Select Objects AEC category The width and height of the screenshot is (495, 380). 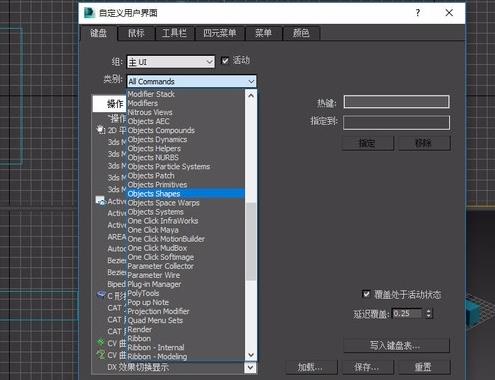click(148, 121)
